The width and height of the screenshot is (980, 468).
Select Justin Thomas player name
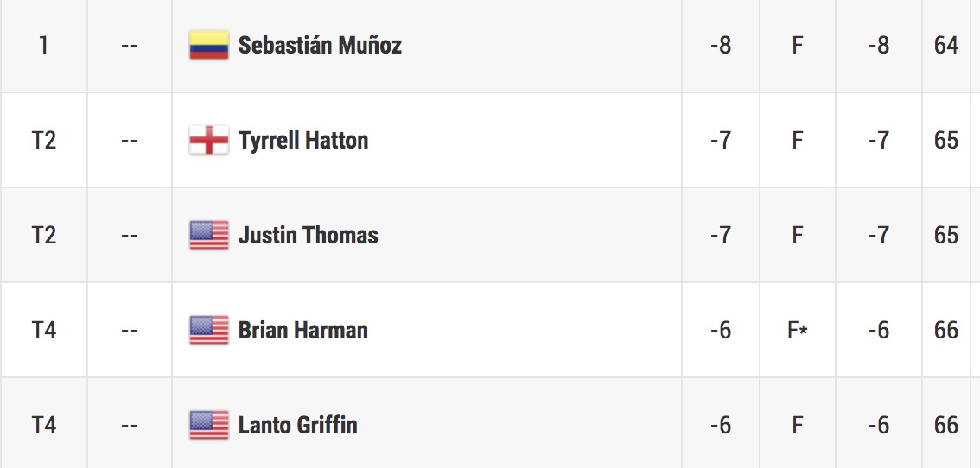[309, 235]
